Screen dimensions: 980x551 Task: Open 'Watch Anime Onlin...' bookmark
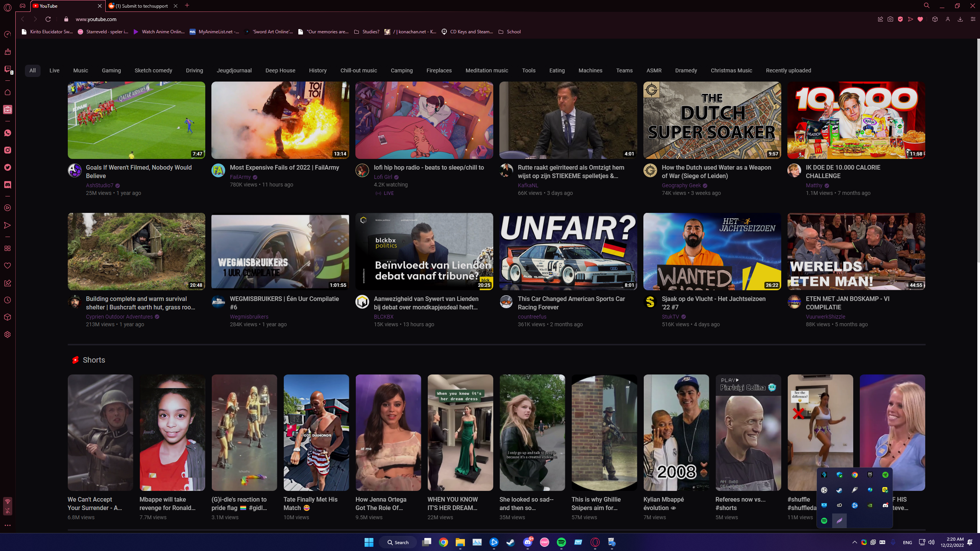click(159, 32)
